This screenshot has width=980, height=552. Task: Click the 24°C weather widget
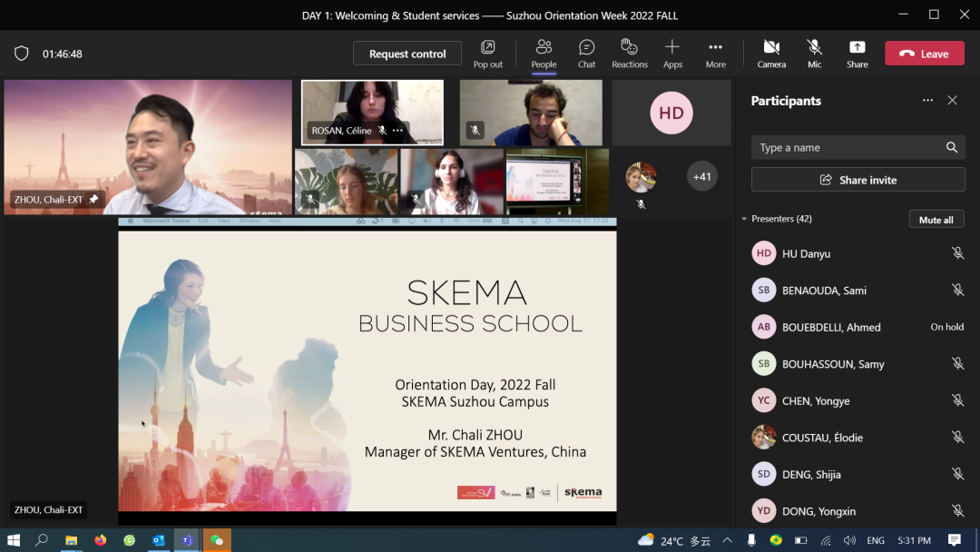click(x=674, y=540)
